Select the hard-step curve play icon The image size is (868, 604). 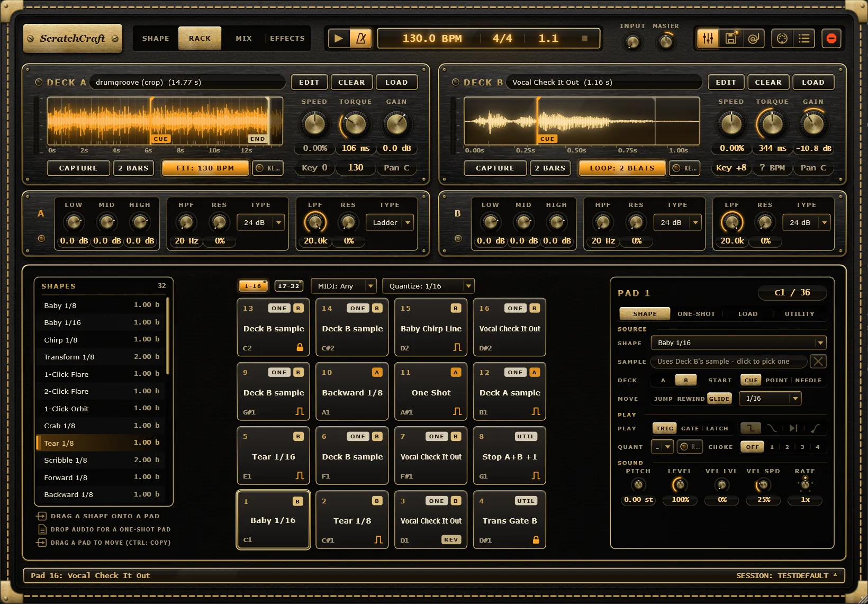pyautogui.click(x=751, y=428)
